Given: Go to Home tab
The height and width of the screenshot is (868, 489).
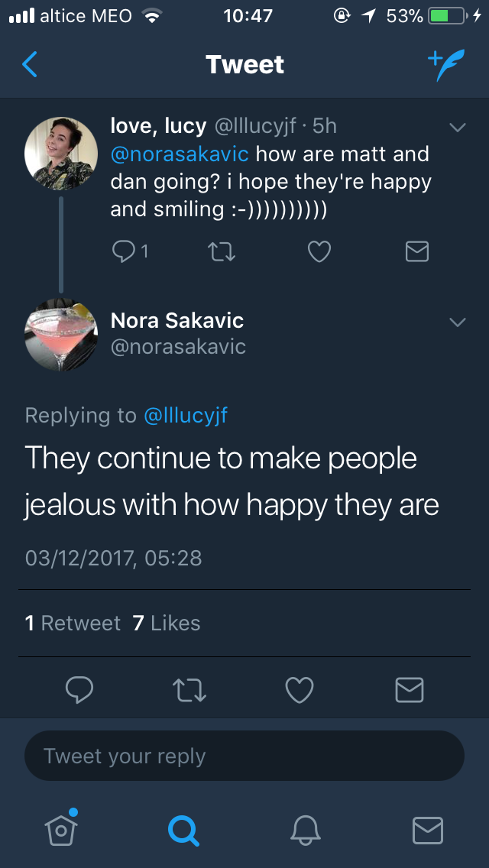Looking at the screenshot, I should 60,828.
